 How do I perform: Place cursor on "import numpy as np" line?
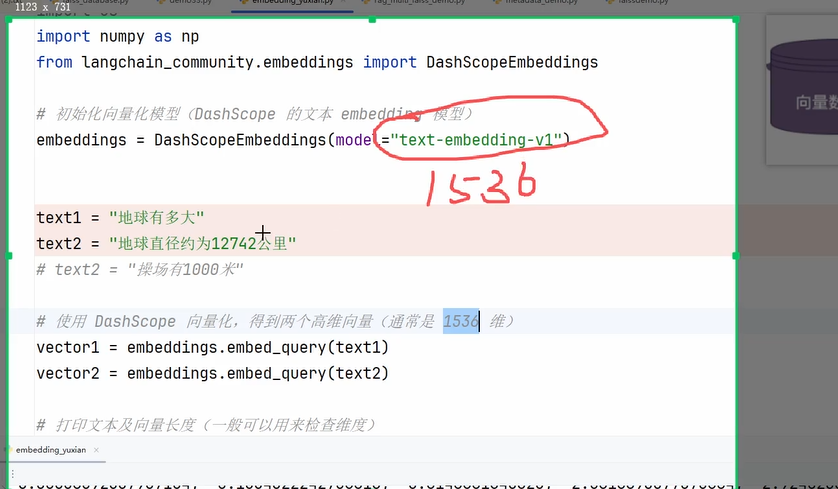coord(118,36)
